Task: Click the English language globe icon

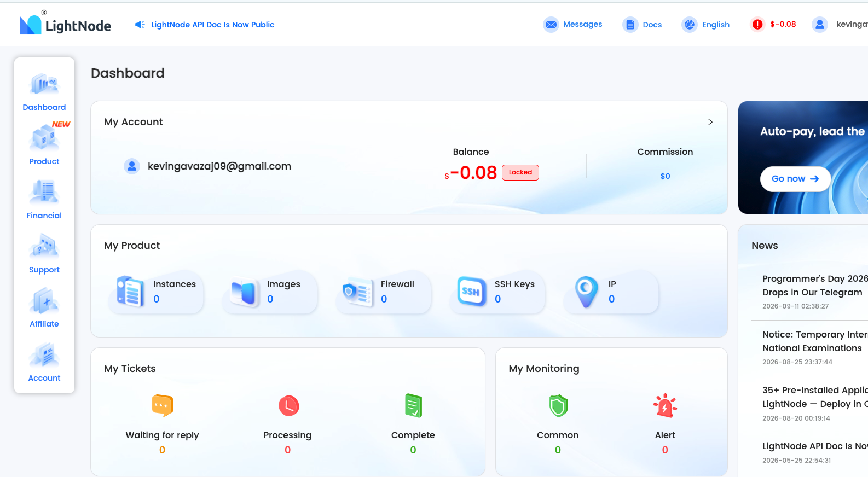Action: (690, 25)
